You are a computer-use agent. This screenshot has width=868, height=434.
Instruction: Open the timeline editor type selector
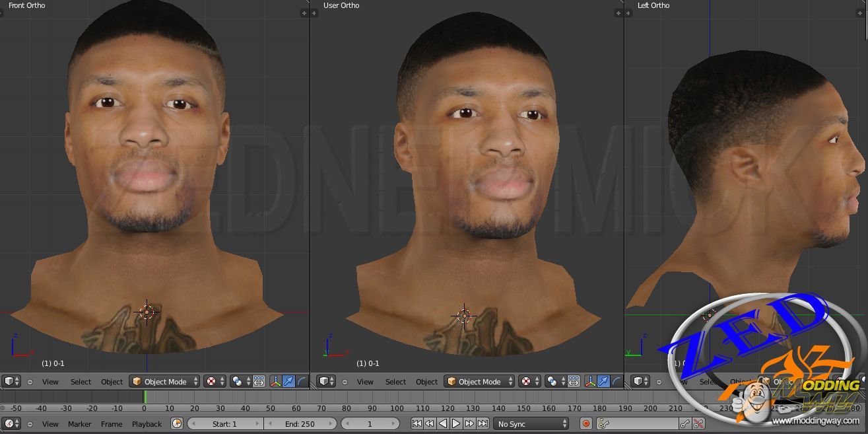[12, 424]
